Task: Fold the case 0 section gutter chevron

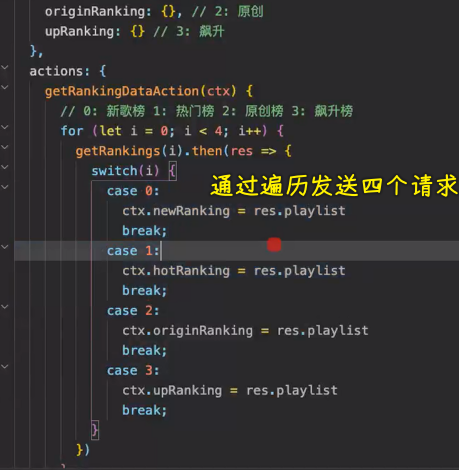Action: click(x=5, y=187)
